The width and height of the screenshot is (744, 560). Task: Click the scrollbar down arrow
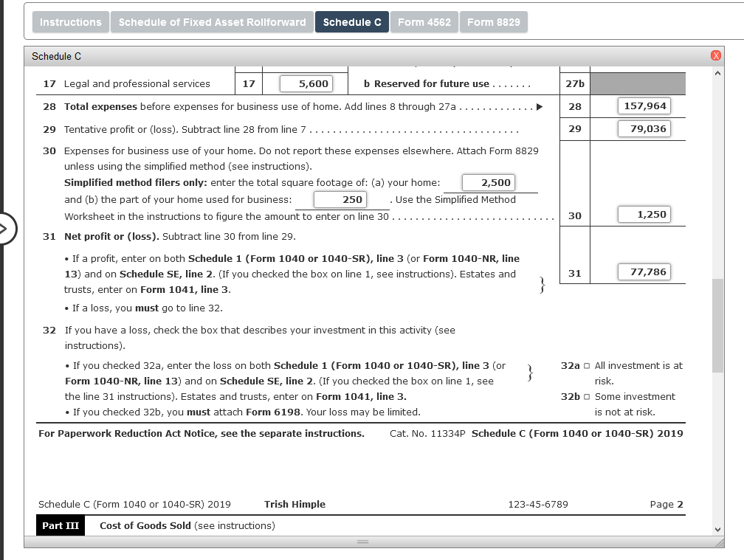point(717,528)
